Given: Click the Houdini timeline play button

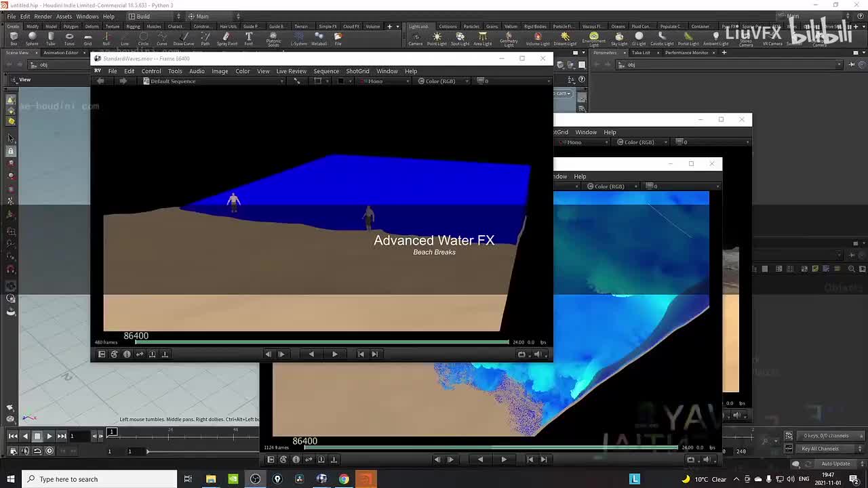Looking at the screenshot, I should point(49,436).
